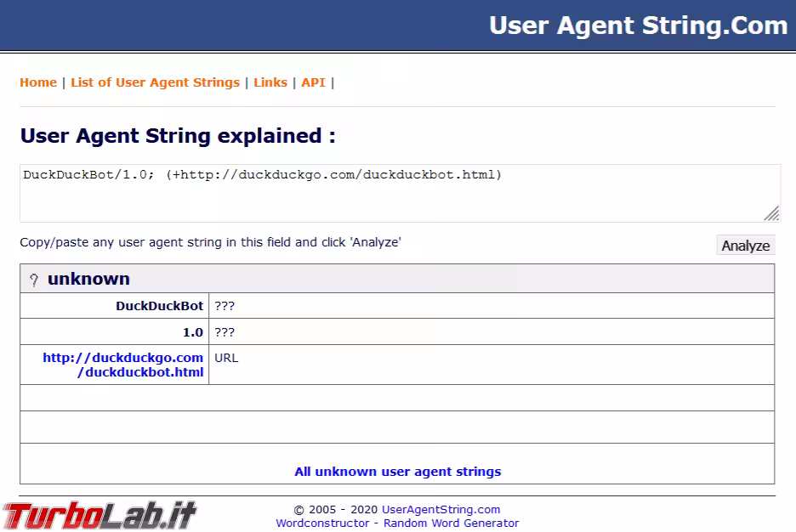The height and width of the screenshot is (532, 796).
Task: Visit UserAgentString.com footer link
Action: [x=441, y=509]
